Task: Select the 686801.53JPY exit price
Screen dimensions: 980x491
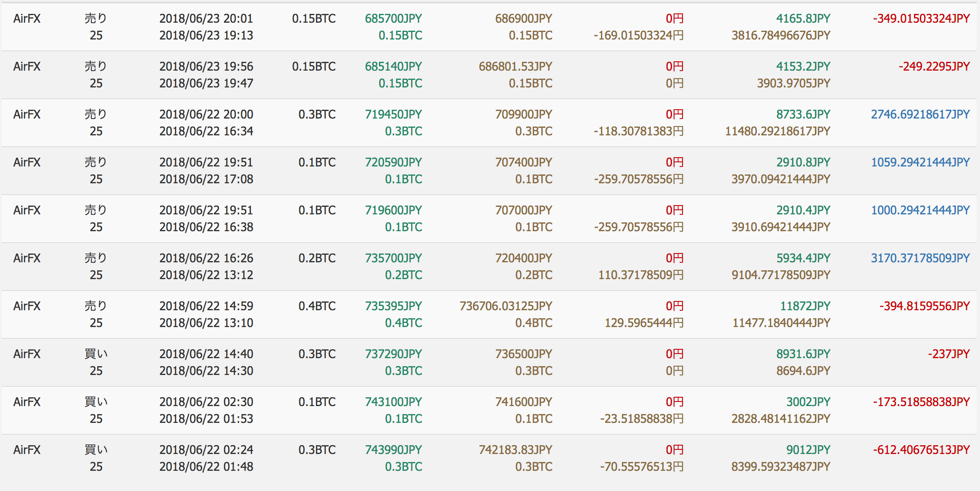Action: (x=516, y=66)
